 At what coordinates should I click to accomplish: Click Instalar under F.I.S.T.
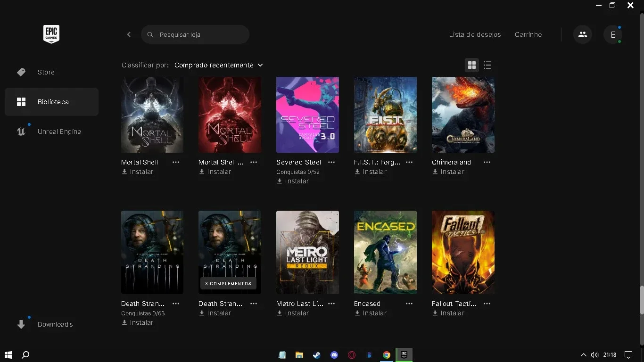click(x=371, y=172)
